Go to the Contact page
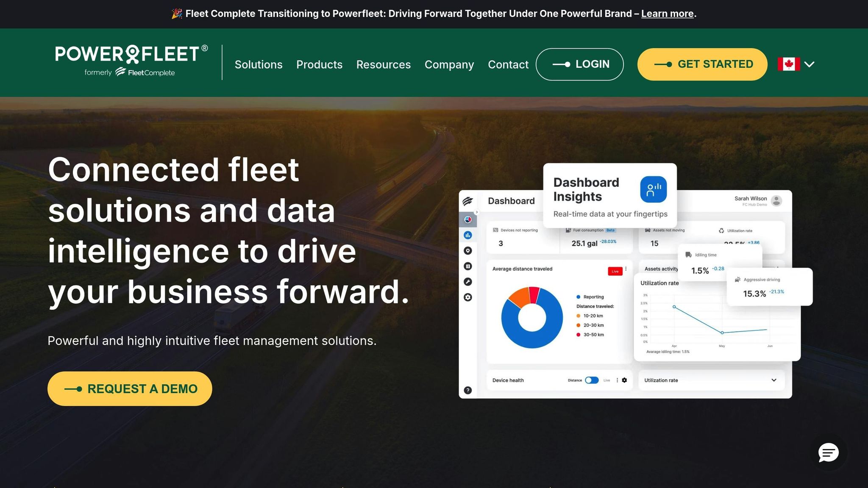 (x=508, y=64)
